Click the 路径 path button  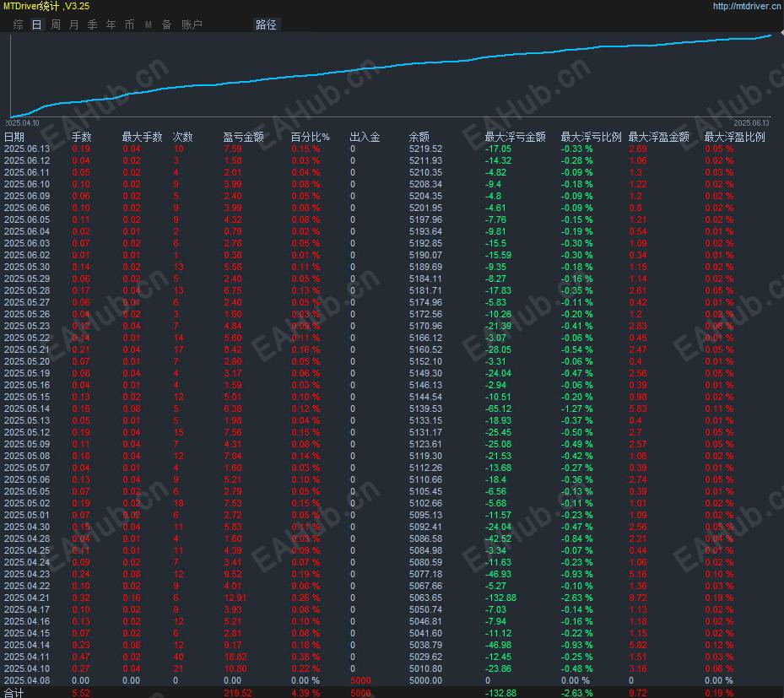266,25
